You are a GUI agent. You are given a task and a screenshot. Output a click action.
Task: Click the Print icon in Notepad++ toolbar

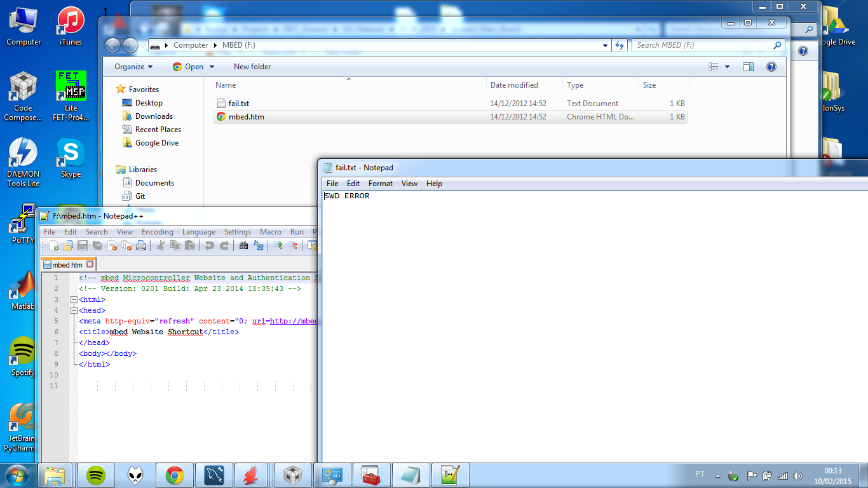pyautogui.click(x=141, y=246)
